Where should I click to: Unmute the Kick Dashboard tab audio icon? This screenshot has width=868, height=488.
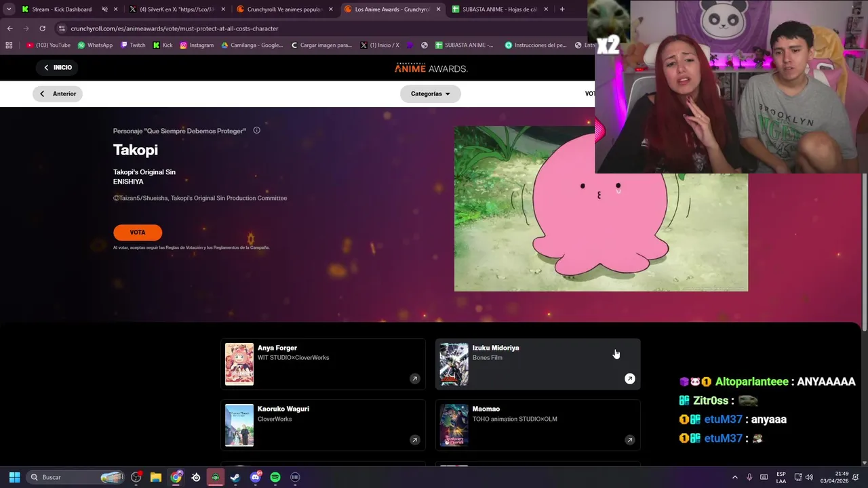pyautogui.click(x=104, y=9)
